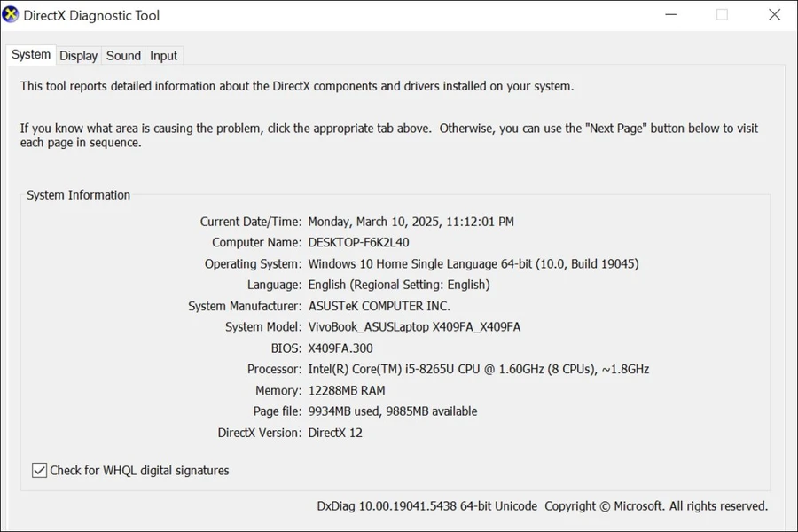Click the disabled maximize button
This screenshot has height=532, width=798.
(722, 15)
